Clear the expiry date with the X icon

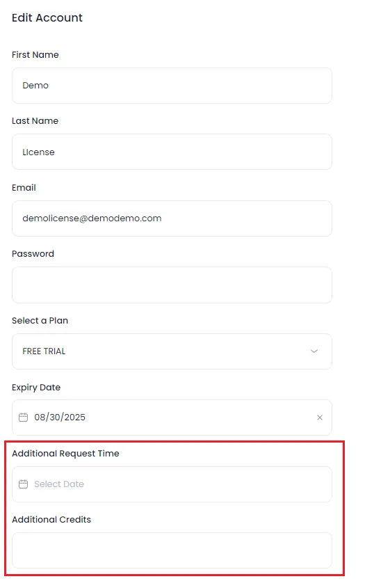tap(320, 418)
